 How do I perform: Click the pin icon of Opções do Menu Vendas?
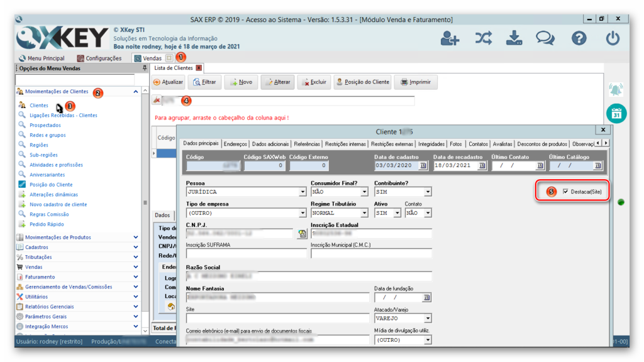(145, 68)
